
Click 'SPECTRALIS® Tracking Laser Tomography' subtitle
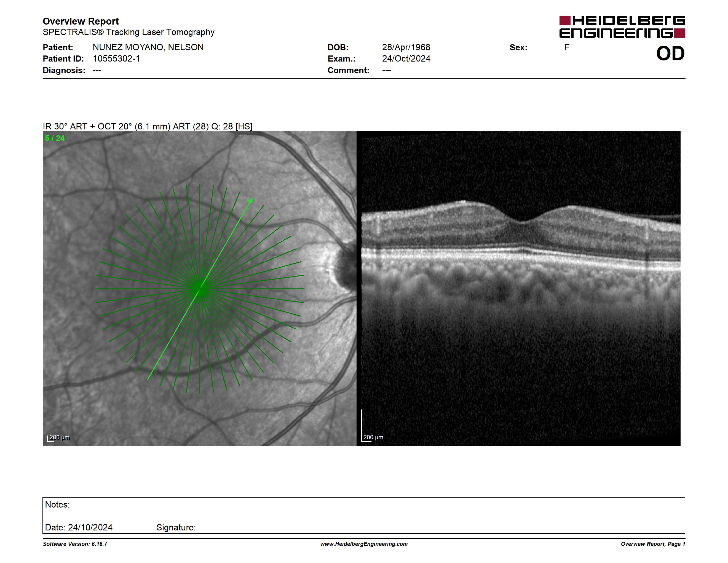129,32
